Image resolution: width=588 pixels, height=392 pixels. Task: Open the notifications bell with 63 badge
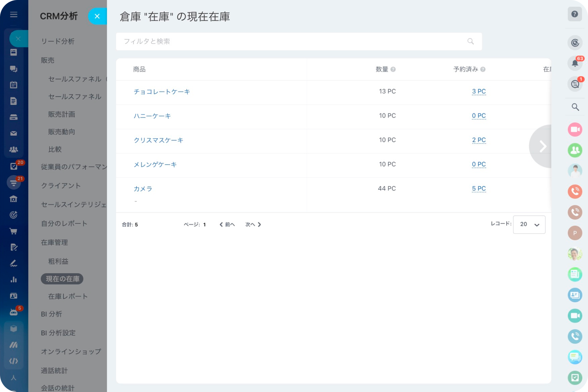(x=575, y=63)
